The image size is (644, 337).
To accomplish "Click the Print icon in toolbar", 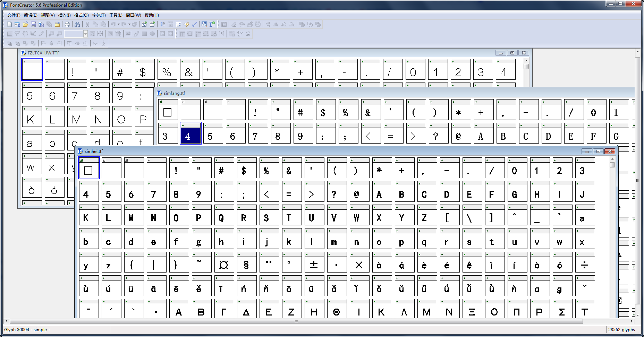I will [x=67, y=24].
